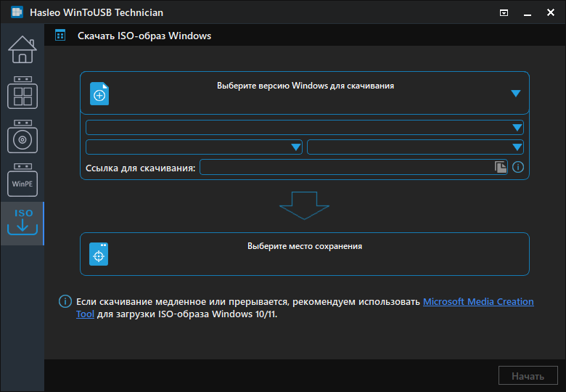
Task: Open the WinPE bootable USB section
Action: [x=22, y=180]
